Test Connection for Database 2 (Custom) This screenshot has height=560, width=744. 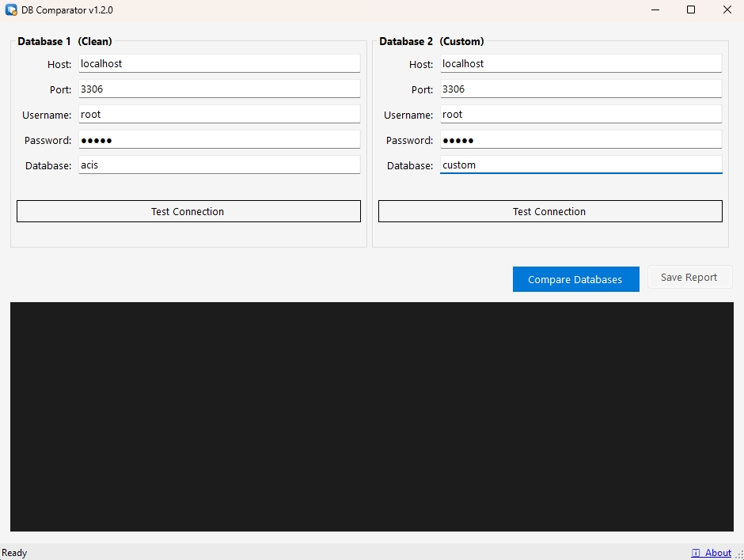click(550, 211)
